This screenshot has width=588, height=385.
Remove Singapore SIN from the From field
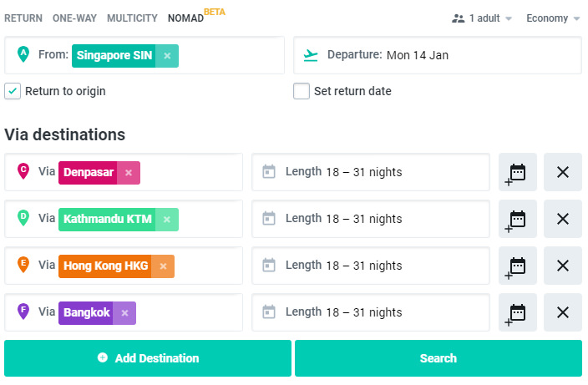tap(167, 56)
